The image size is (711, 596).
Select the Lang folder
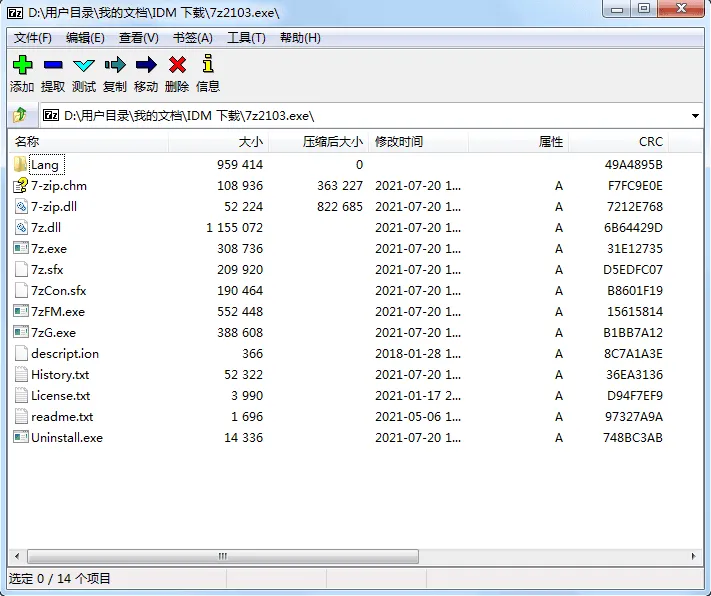point(45,164)
